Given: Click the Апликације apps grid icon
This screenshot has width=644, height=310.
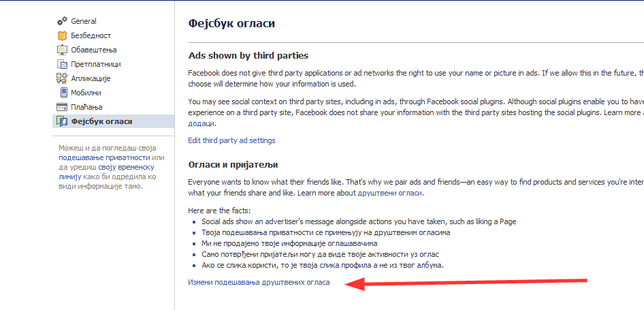Looking at the screenshot, I should coord(61,78).
